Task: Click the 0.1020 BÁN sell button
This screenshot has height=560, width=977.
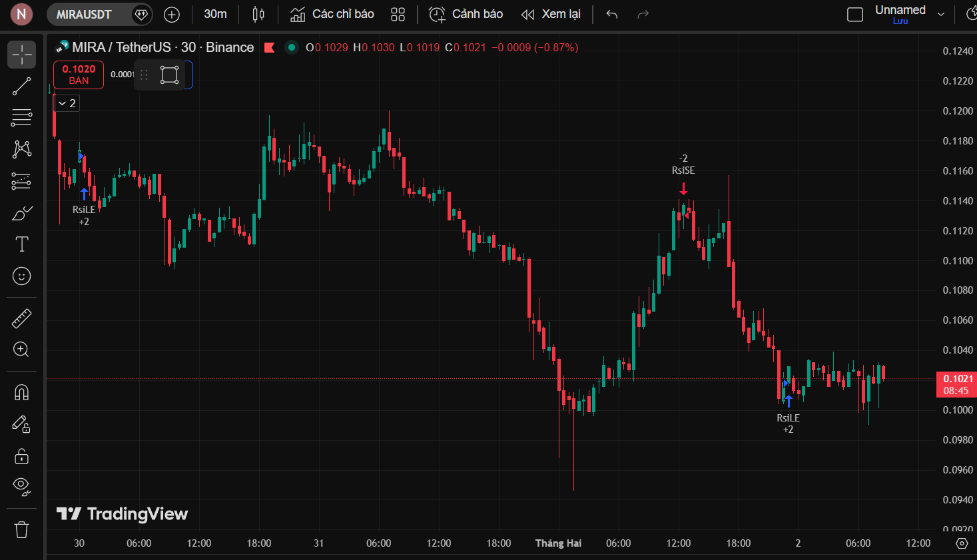Action: click(79, 75)
